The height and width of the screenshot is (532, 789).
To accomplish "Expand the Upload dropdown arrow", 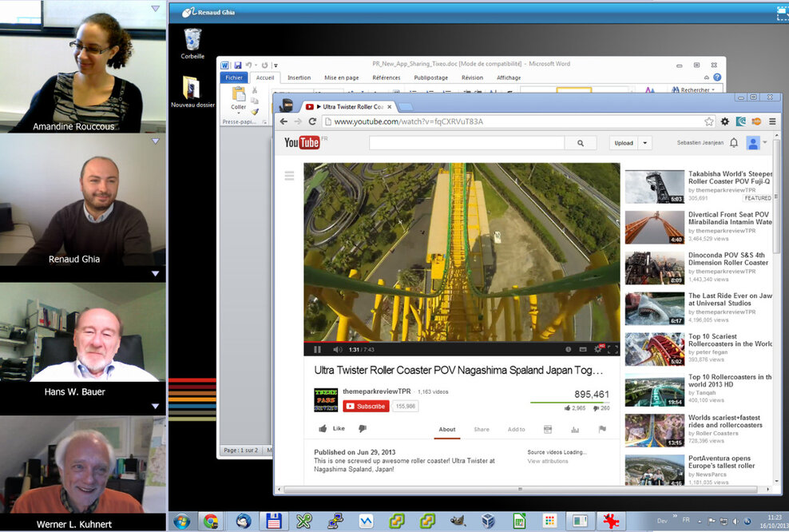I will click(645, 143).
